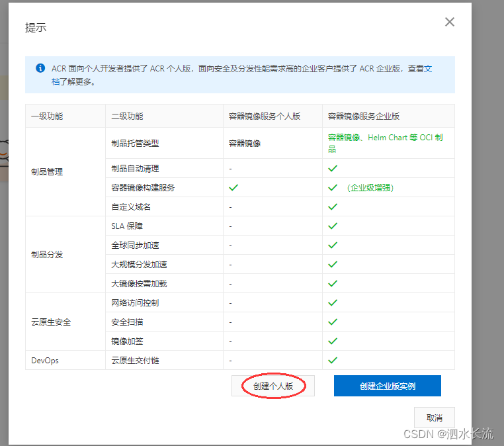Viewport: 504px width, 446px height.
Task: Click the enterprise checkmark for 大镜像按需加载
Action: point(333,283)
